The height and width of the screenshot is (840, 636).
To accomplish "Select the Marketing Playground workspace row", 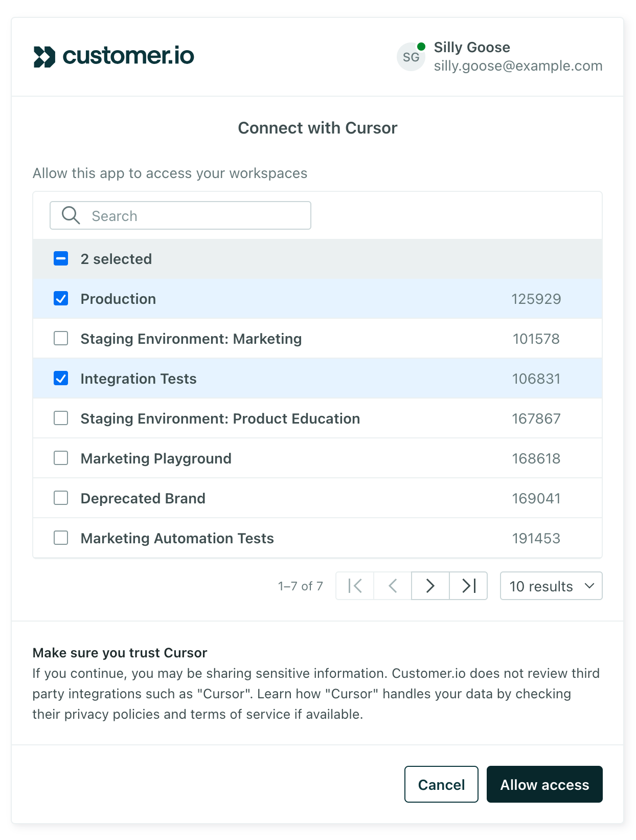I will (156, 458).
